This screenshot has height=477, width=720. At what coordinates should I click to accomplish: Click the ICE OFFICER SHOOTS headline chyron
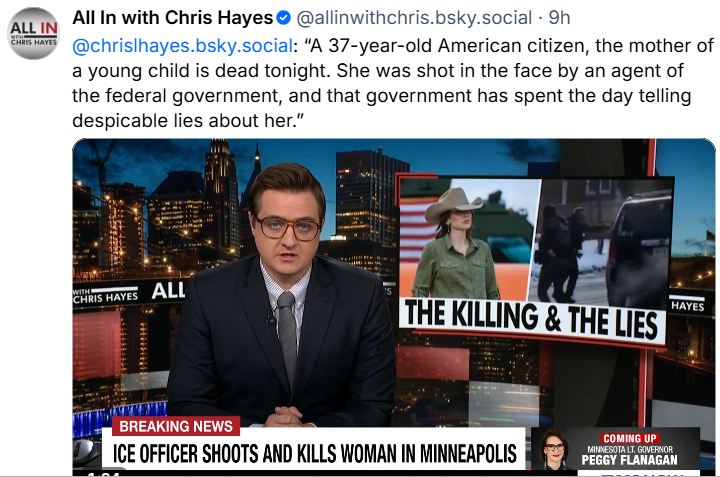[x=314, y=454]
